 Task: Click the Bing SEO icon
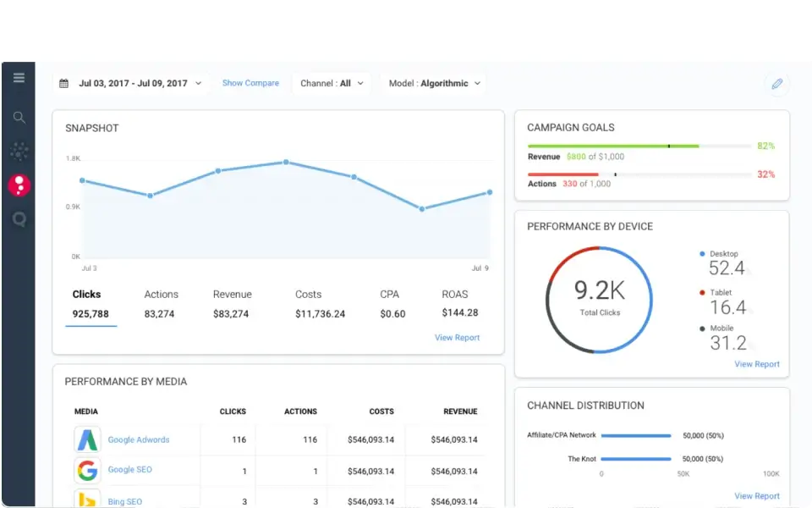[x=87, y=500]
